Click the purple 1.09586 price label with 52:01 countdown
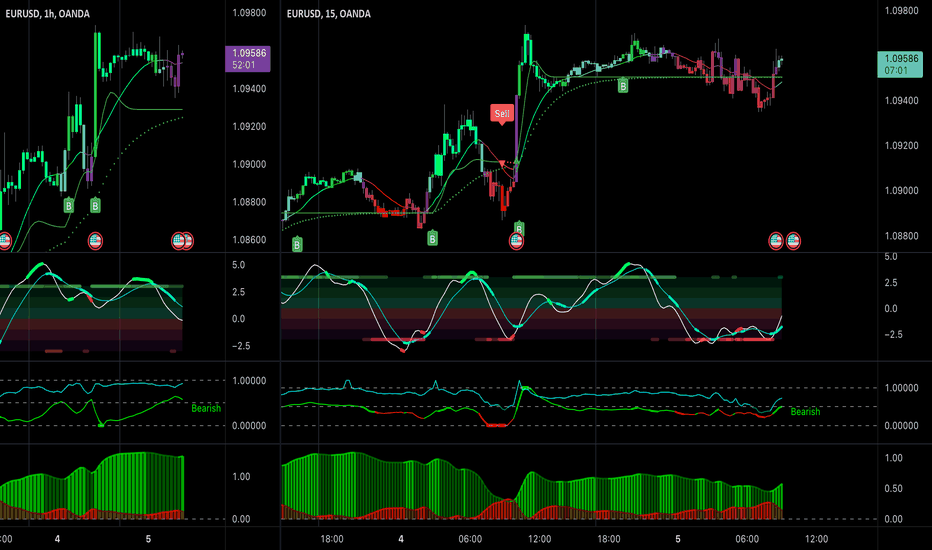932x550 pixels. (248, 59)
